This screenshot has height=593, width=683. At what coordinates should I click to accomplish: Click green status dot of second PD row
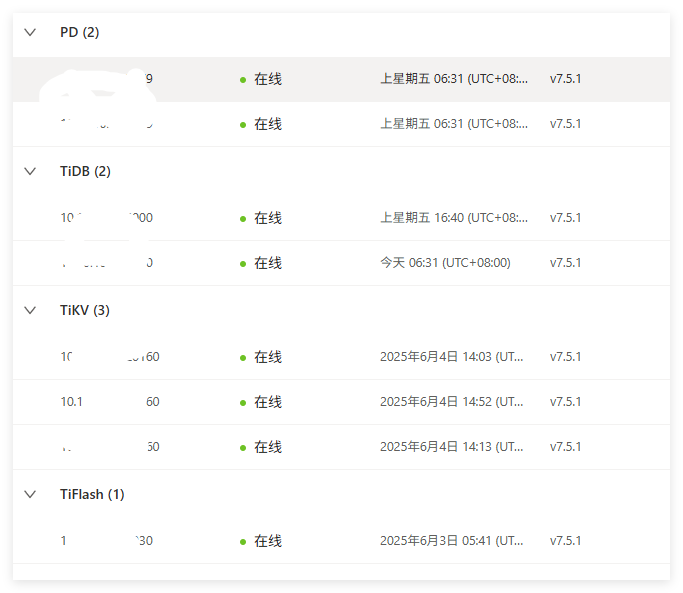click(243, 125)
